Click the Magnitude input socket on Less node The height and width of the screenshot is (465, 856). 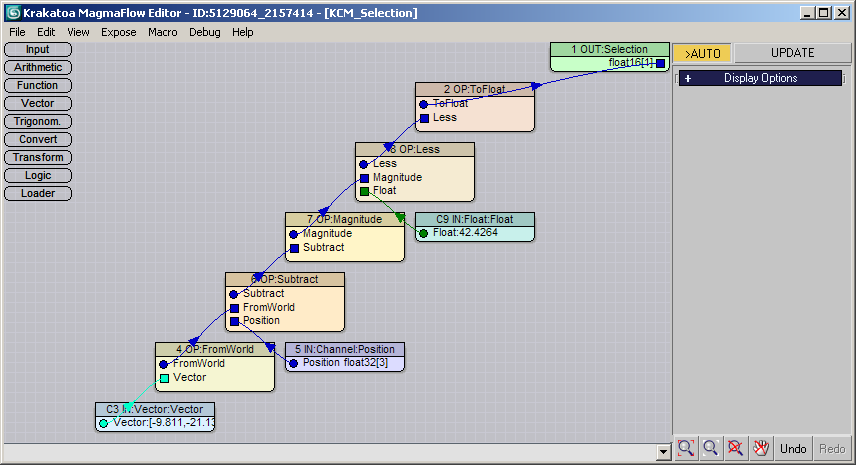(365, 178)
